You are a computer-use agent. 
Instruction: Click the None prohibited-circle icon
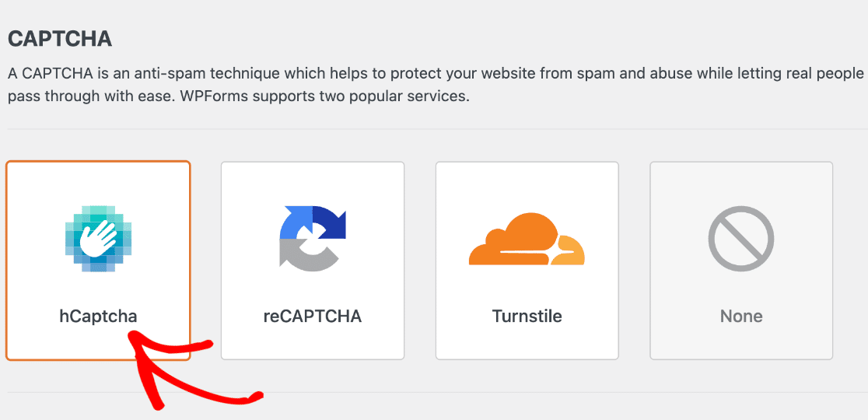point(741,239)
